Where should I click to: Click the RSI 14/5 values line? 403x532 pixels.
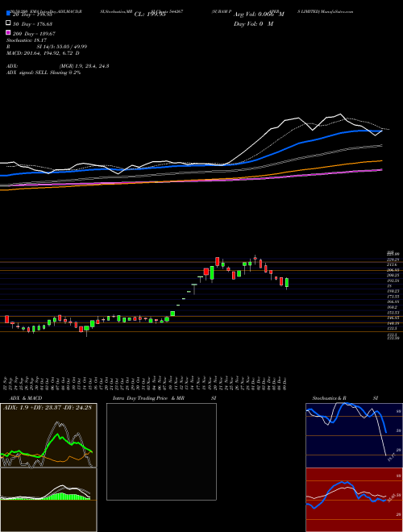(47, 47)
